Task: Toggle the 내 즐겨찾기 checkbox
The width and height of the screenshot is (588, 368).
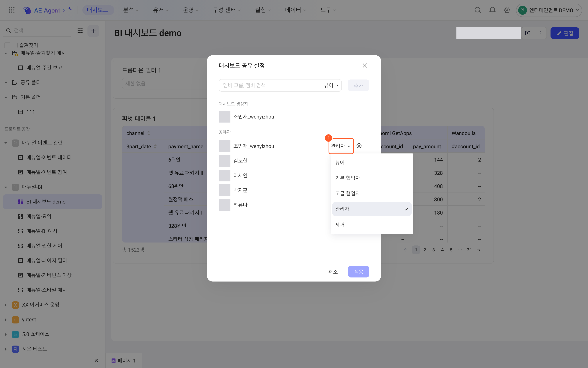Action: click(7, 45)
